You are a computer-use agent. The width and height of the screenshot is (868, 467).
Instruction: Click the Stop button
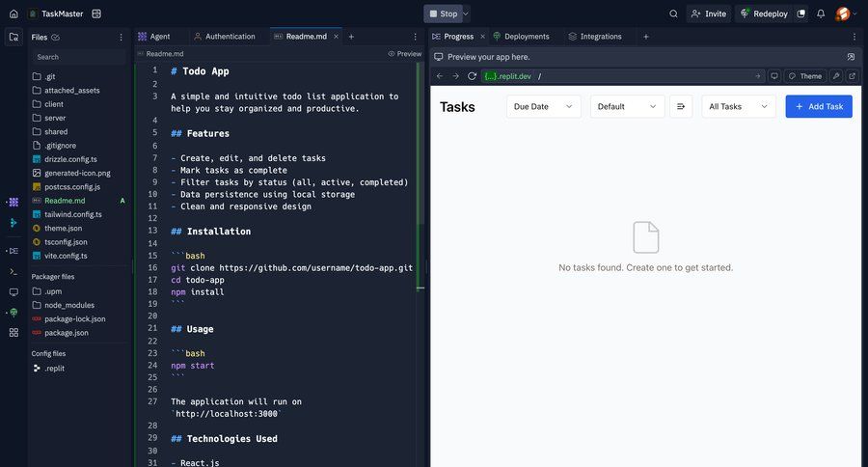pyautogui.click(x=444, y=14)
